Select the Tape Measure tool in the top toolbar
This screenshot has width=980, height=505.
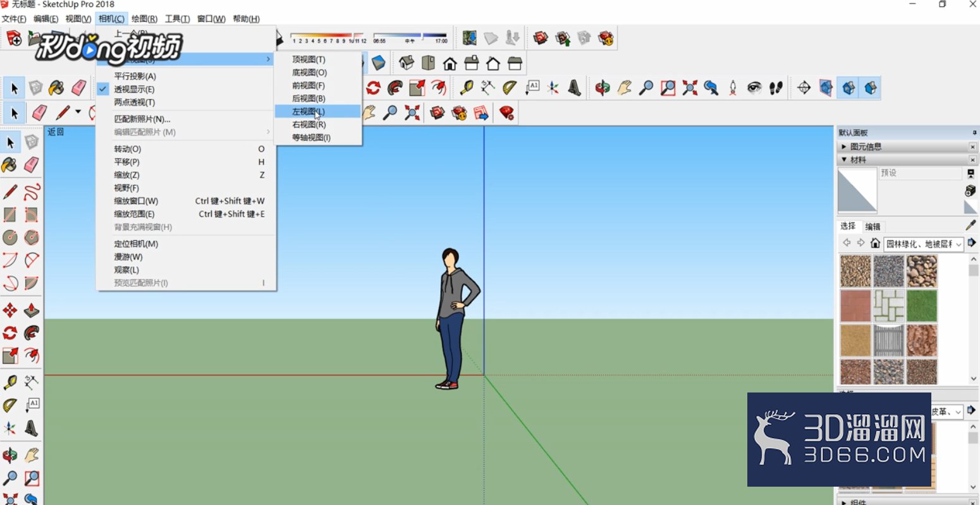click(x=467, y=88)
